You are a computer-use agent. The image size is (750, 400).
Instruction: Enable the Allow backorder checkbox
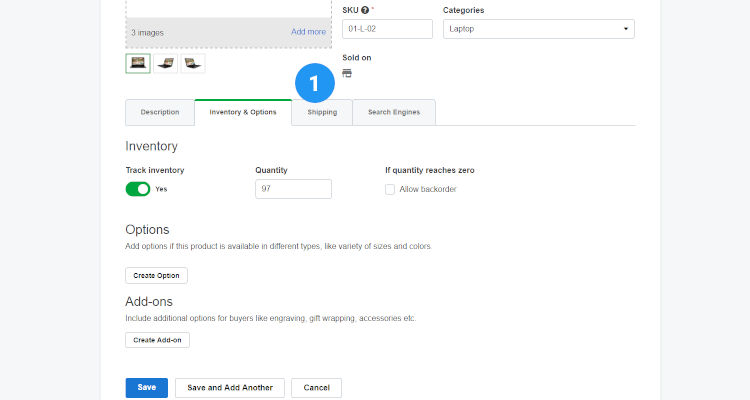tap(390, 189)
